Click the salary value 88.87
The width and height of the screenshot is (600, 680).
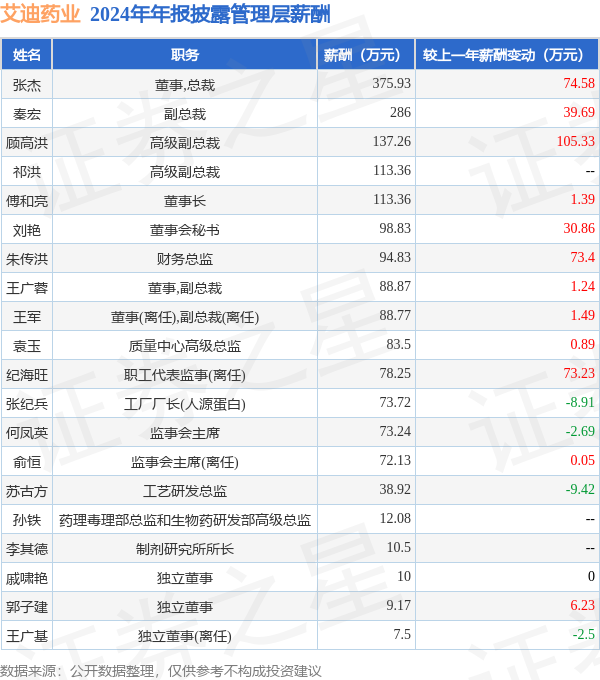pyautogui.click(x=395, y=286)
